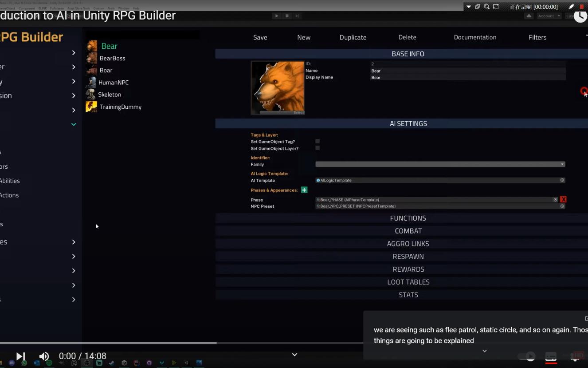Check the Set GameObject Layer option
Viewport: 588px width, 368px height.
click(x=317, y=148)
